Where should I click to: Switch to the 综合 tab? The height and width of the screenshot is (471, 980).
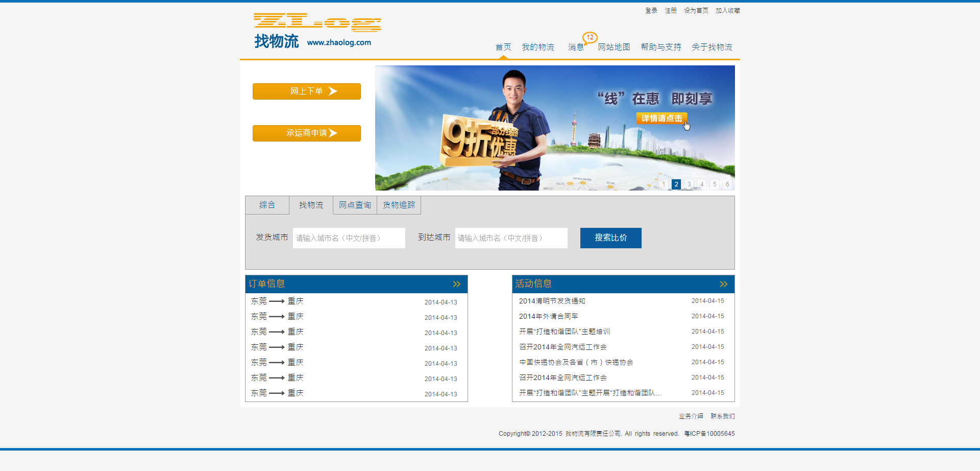267,205
